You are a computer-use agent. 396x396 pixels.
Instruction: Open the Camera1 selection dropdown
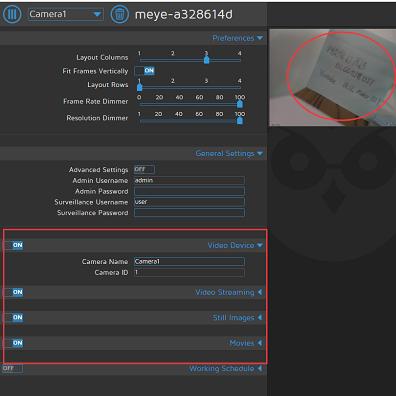(66, 14)
